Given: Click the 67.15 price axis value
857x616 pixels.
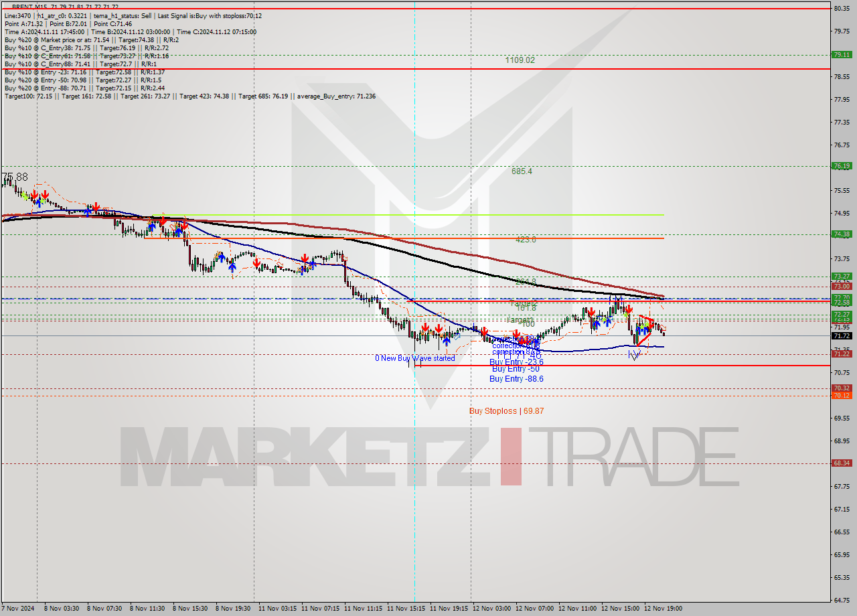Looking at the screenshot, I should click(841, 509).
